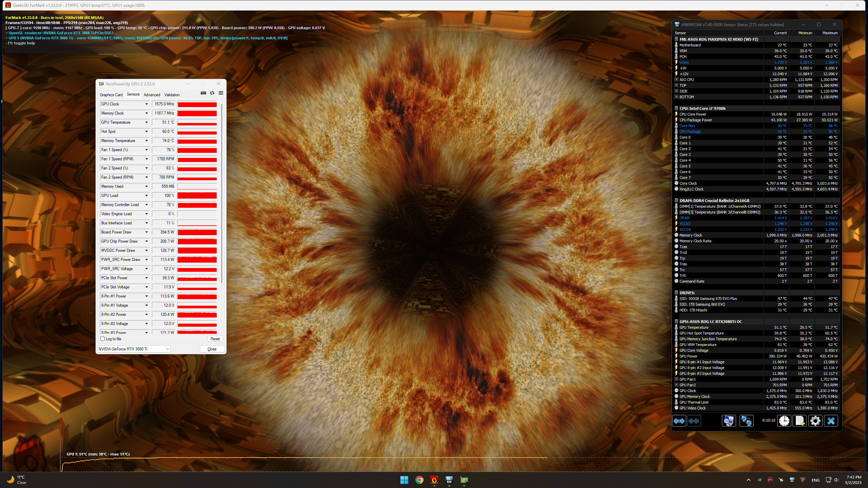Click GPU-Z screenshot camera icon
The width and height of the screenshot is (868, 488).
(x=203, y=93)
